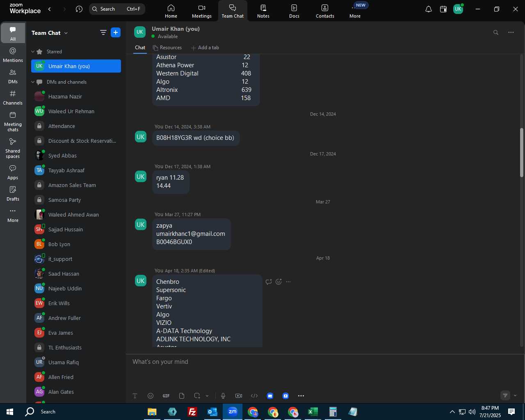Open the history clock icon
This screenshot has height=420, width=525.
(79, 9)
